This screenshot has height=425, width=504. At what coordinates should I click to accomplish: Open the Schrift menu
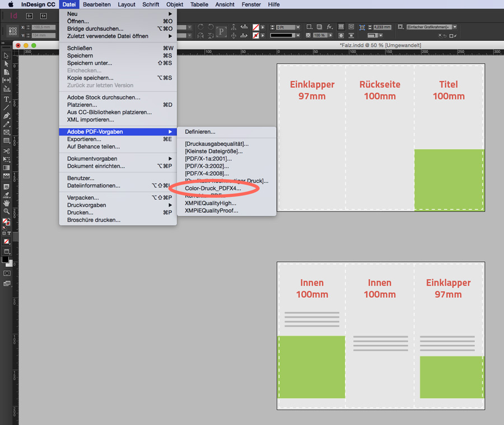(151, 4)
